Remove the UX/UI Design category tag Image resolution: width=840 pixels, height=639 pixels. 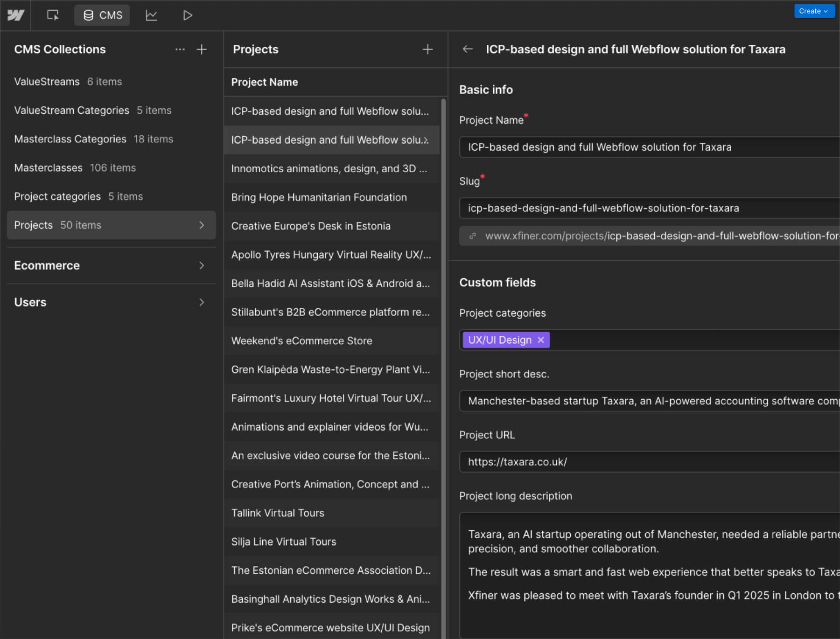(541, 340)
